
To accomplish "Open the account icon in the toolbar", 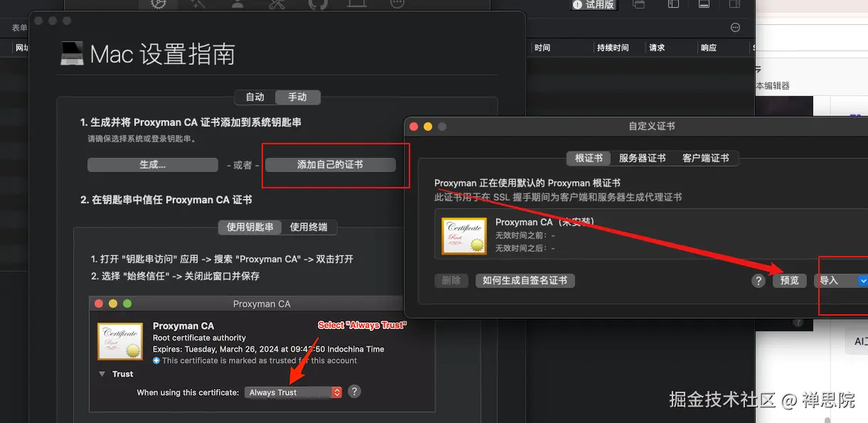I will [x=237, y=4].
